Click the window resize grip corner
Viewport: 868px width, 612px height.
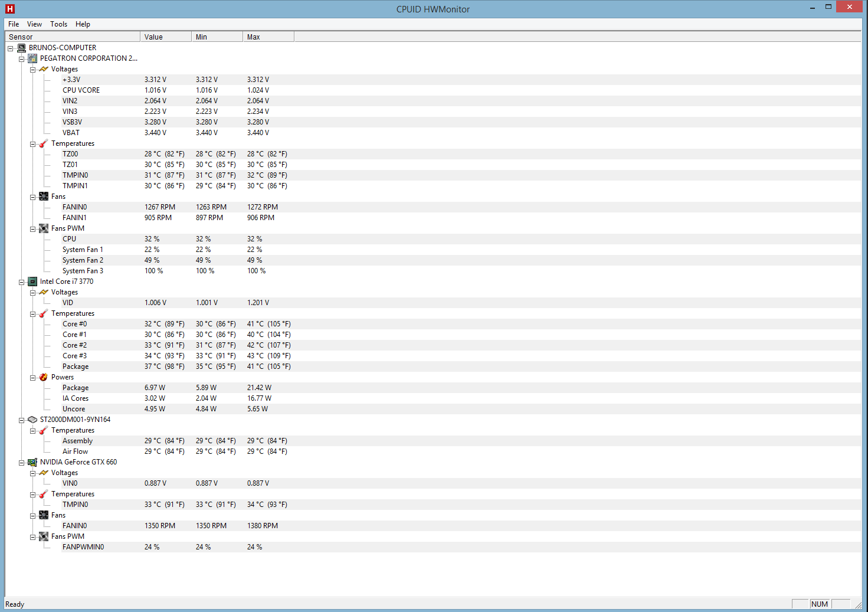point(858,604)
